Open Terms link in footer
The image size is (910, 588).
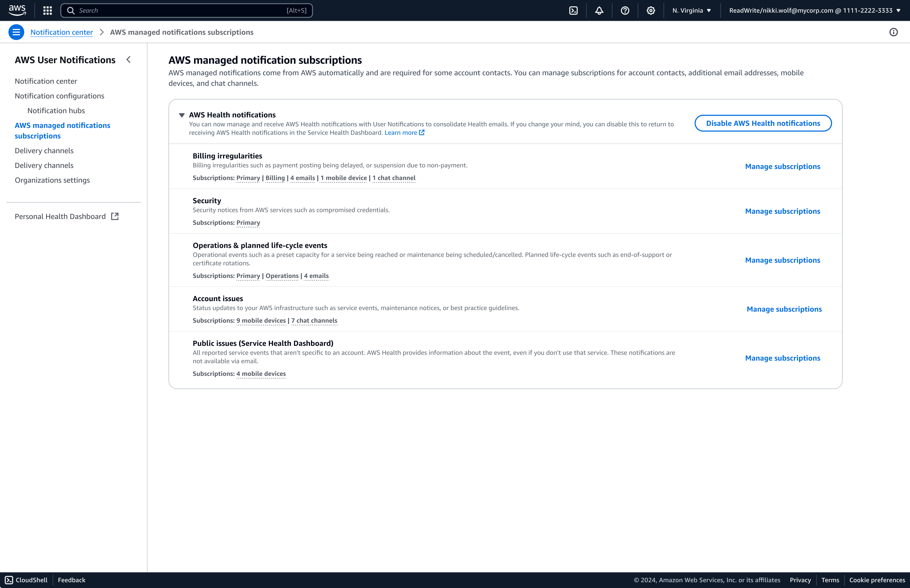tap(830, 580)
